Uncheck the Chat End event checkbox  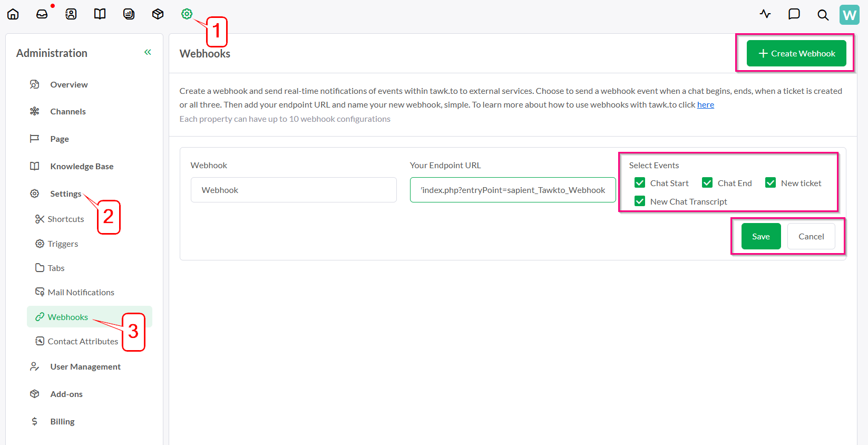tap(707, 183)
